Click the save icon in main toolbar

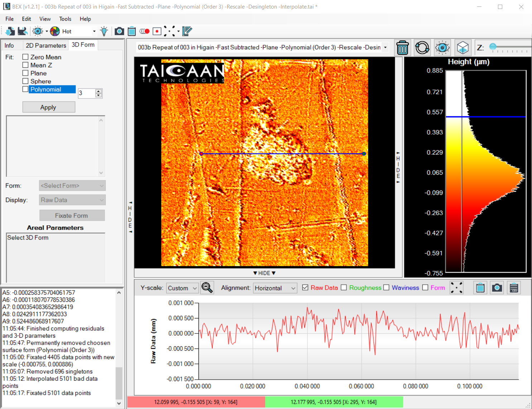pos(23,32)
